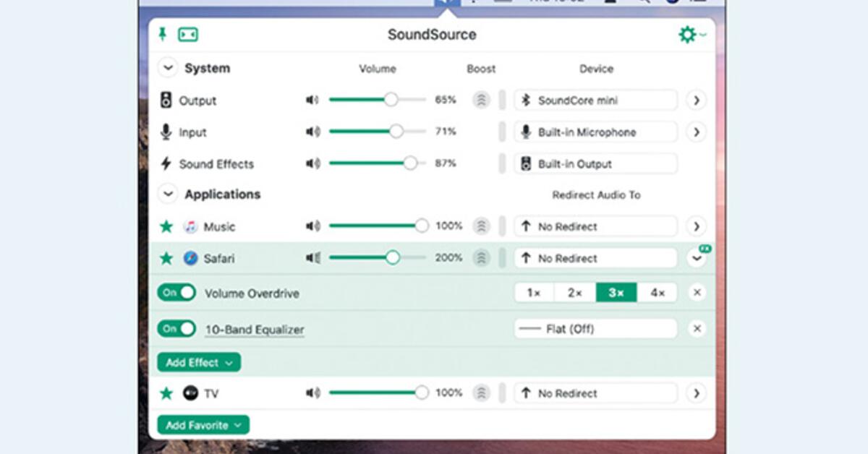Click the microphone icon beside Built-in Microphone
Image resolution: width=868 pixels, height=454 pixels.
pos(525,132)
